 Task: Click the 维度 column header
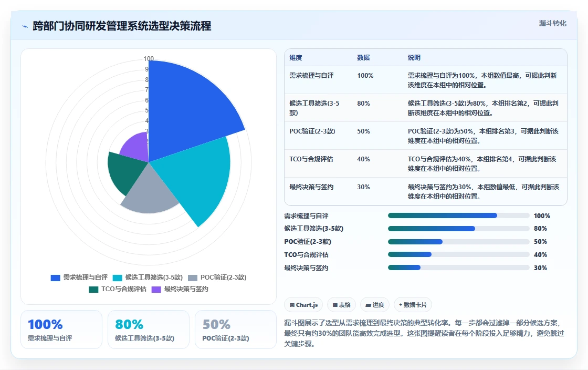pyautogui.click(x=296, y=58)
